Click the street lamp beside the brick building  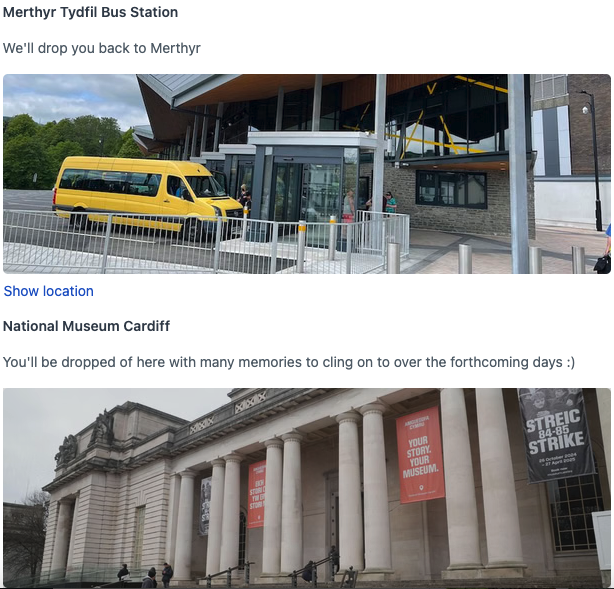[x=592, y=161]
